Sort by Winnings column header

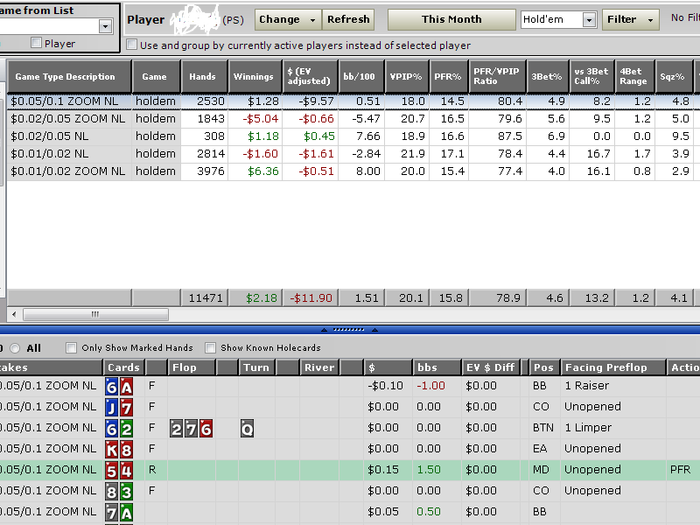[x=255, y=77]
